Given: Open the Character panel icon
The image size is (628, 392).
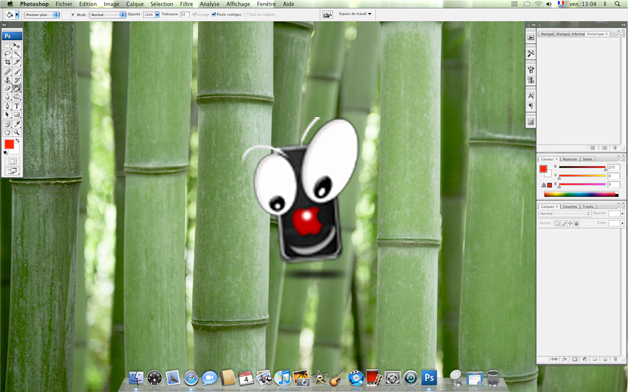Looking at the screenshot, I should 531,96.
